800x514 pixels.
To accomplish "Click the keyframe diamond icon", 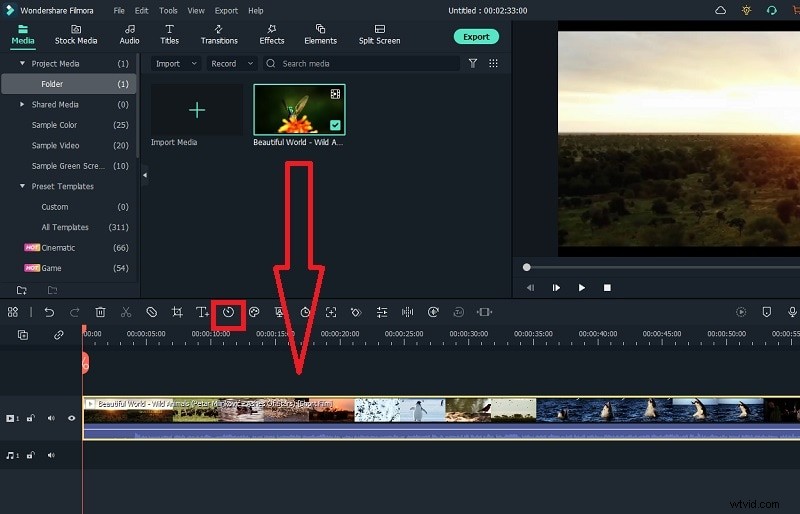I will click(356, 312).
